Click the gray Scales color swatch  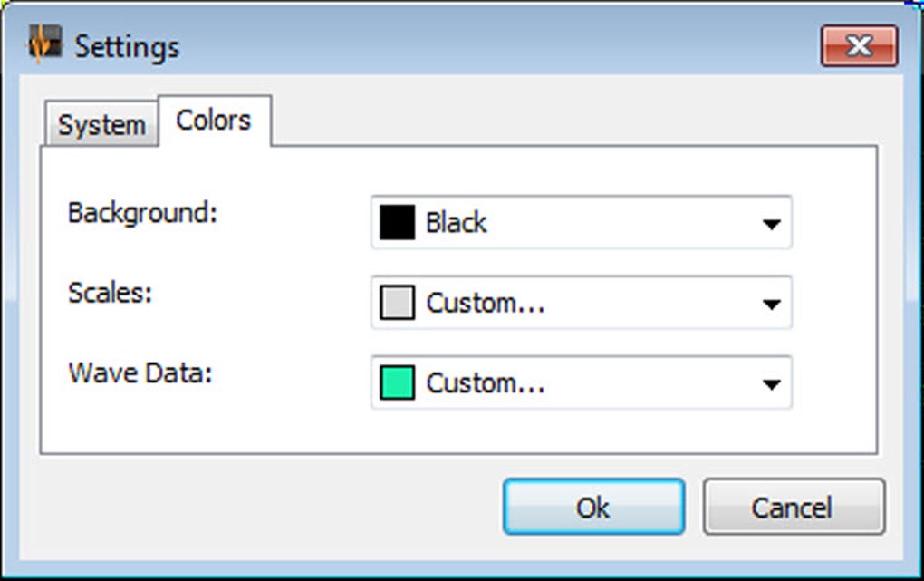point(397,303)
